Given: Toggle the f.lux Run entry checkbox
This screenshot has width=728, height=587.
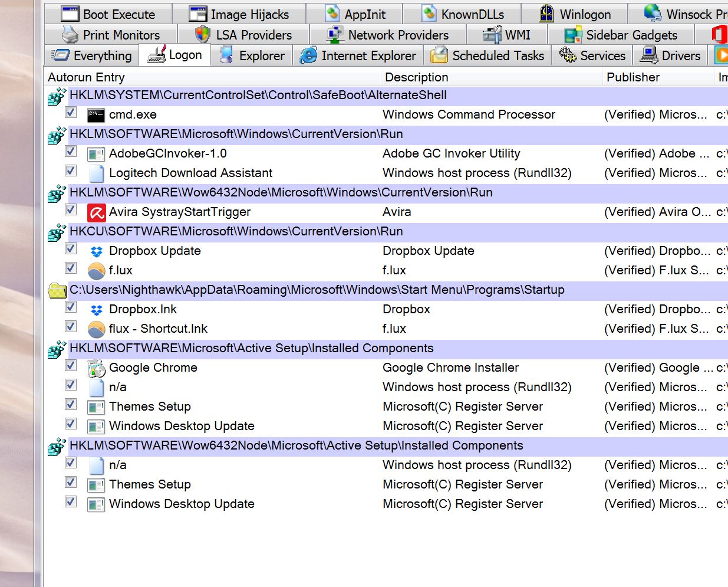Looking at the screenshot, I should (x=71, y=268).
